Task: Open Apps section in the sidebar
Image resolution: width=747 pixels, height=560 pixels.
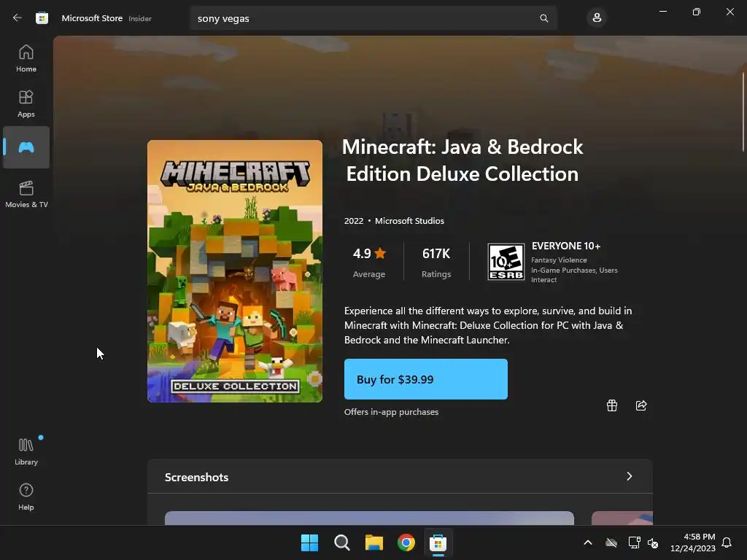Action: pyautogui.click(x=26, y=104)
